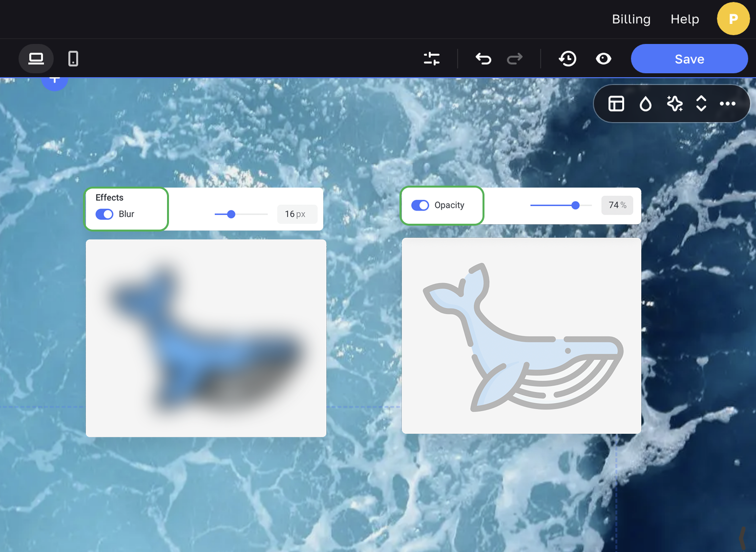Open the more options ellipsis menu
This screenshot has height=552, width=756.
tap(728, 104)
